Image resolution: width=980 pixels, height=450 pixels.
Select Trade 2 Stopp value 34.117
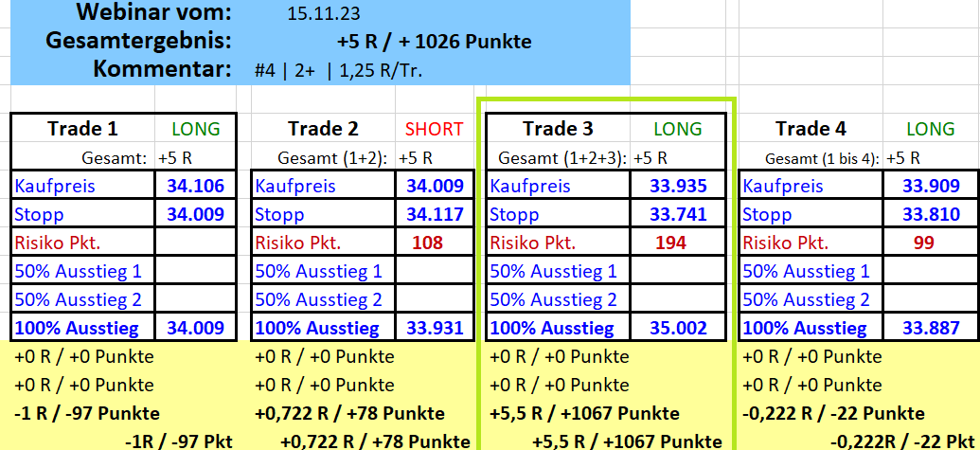[435, 215]
